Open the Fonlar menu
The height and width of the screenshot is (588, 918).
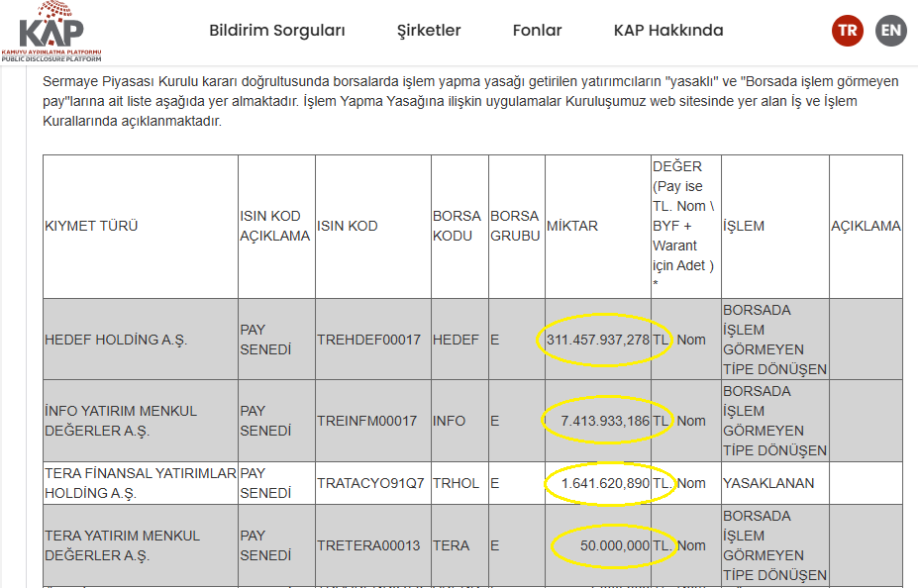pyautogui.click(x=537, y=31)
